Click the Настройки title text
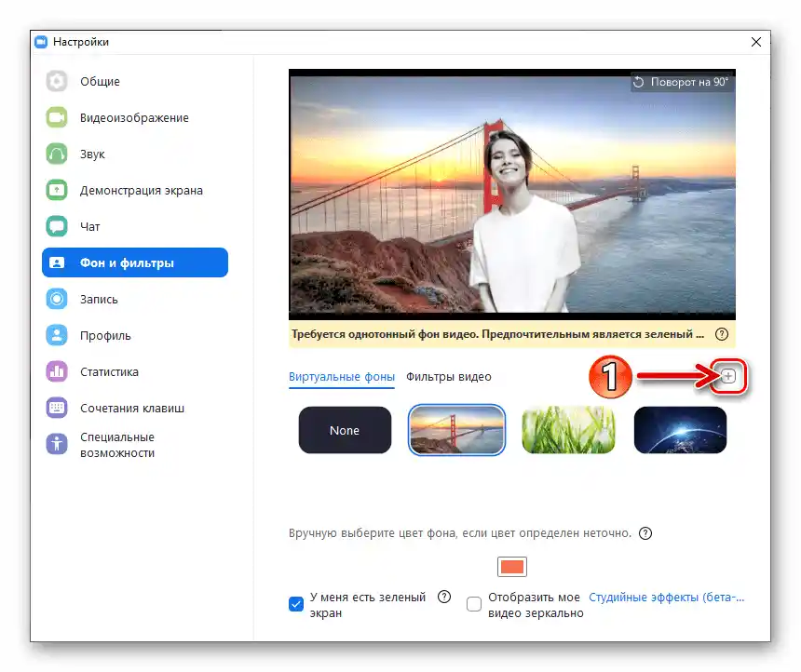Viewport: 801px width, 672px height. coord(81,42)
